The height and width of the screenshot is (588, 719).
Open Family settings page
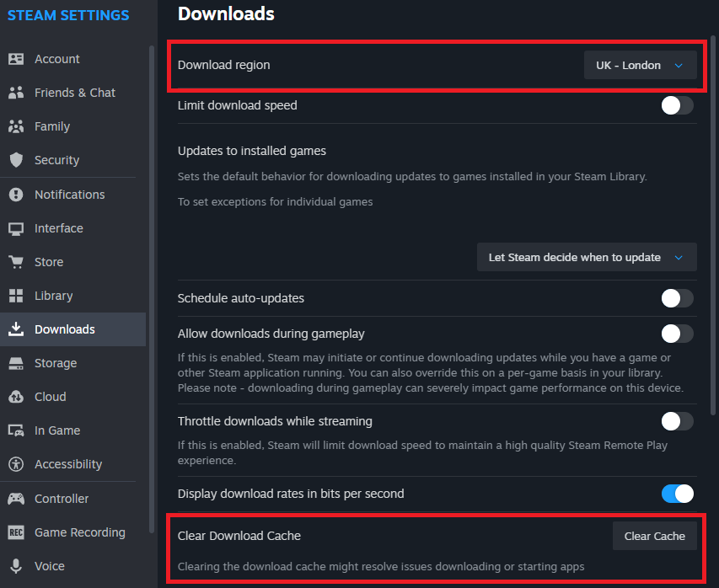coord(52,126)
